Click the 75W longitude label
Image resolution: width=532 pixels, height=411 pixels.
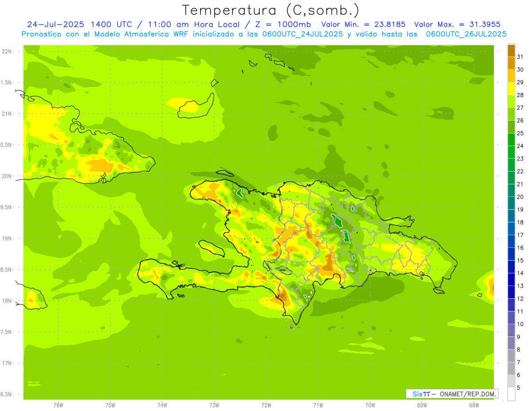[x=110, y=405]
